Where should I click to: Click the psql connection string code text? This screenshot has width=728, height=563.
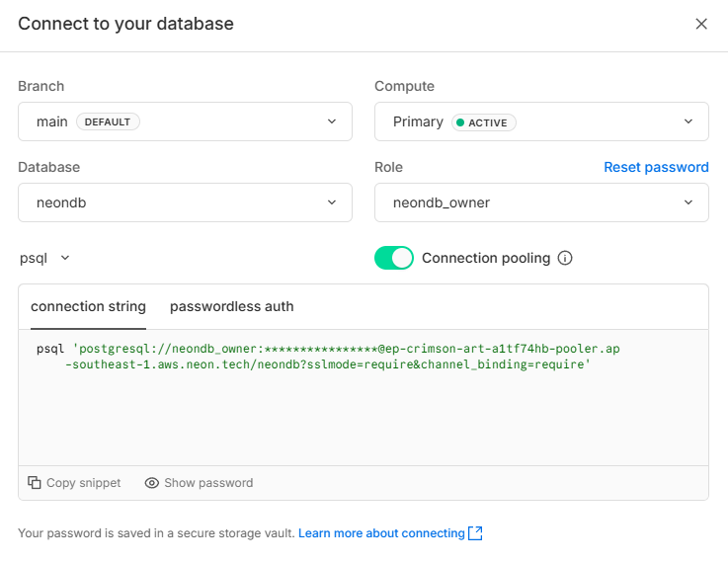[328, 357]
